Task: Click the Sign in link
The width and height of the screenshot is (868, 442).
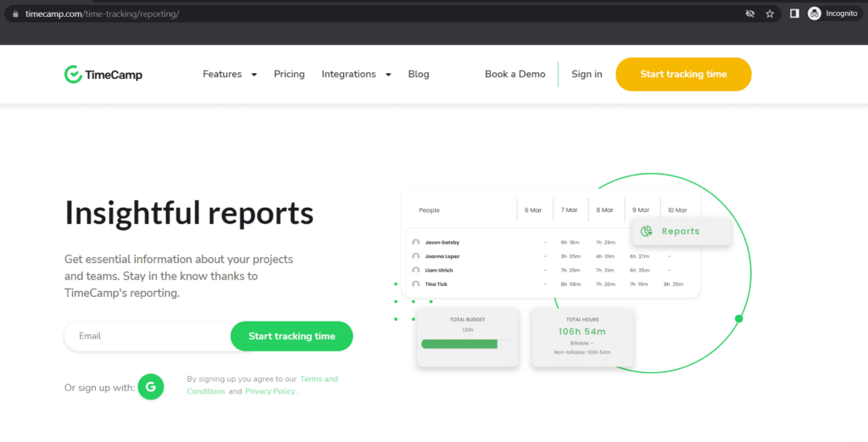Action: tap(587, 74)
